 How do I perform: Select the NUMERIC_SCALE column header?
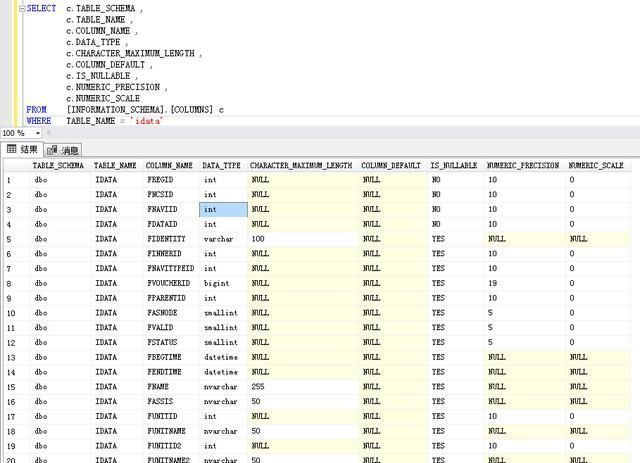596,165
